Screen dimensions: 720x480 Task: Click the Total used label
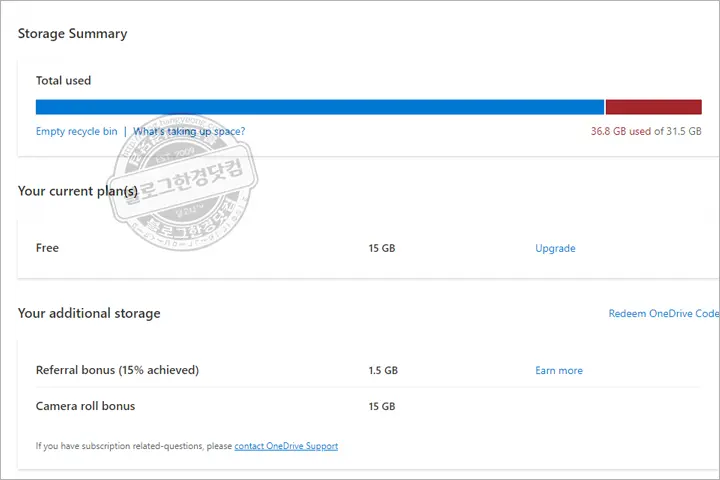[x=63, y=80]
